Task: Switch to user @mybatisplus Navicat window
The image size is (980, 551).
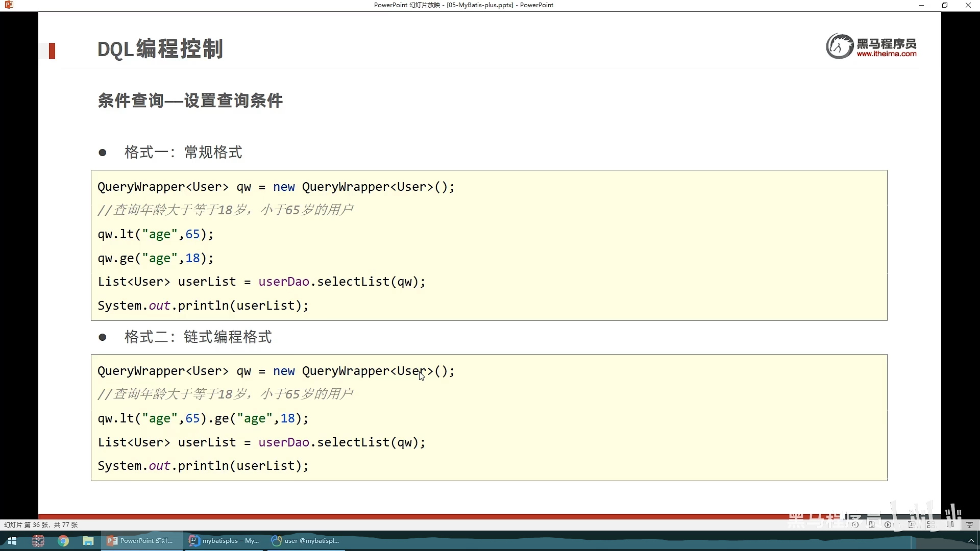Action: point(306,541)
